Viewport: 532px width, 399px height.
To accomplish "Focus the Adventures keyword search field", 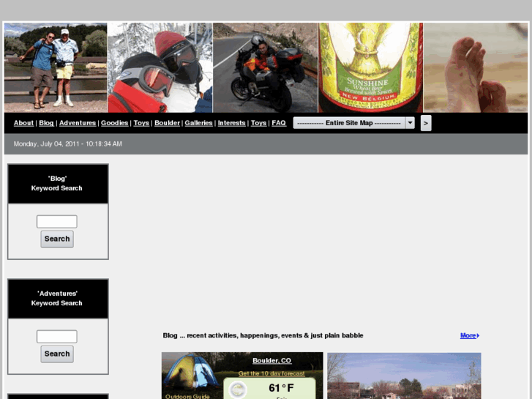I will click(x=56, y=337).
